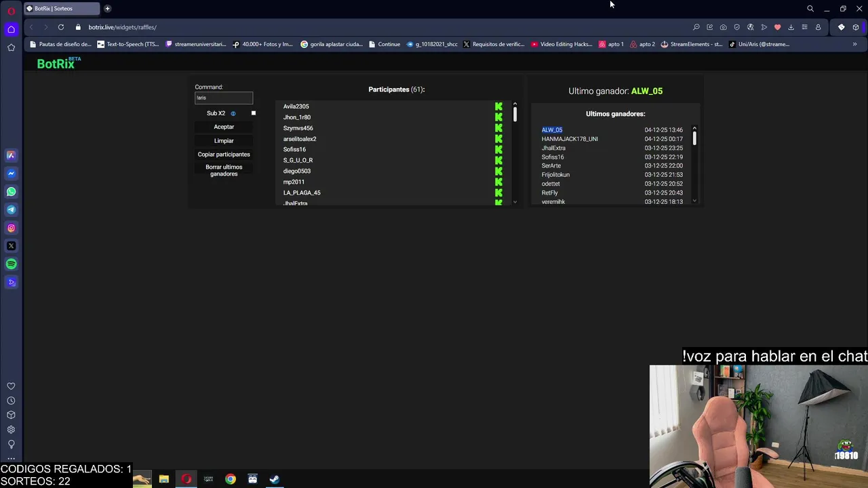The image size is (868, 488).
Task: Click the Command input field
Action: point(224,98)
